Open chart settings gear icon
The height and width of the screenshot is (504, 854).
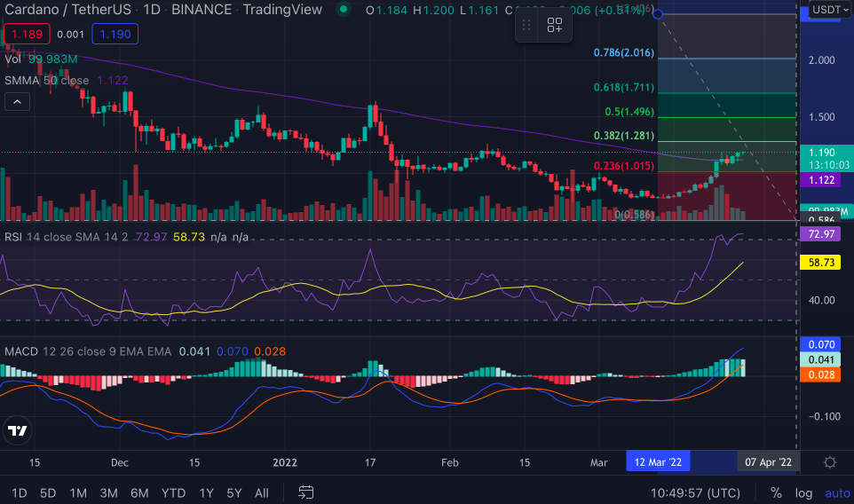[829, 462]
